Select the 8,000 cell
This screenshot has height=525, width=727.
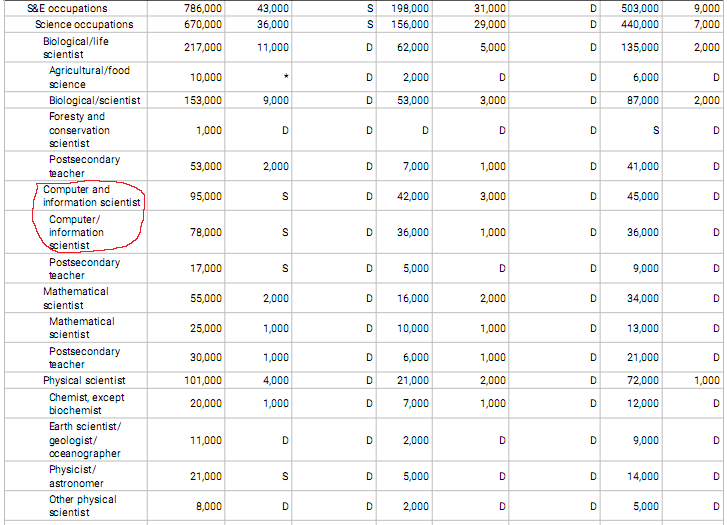point(209,506)
